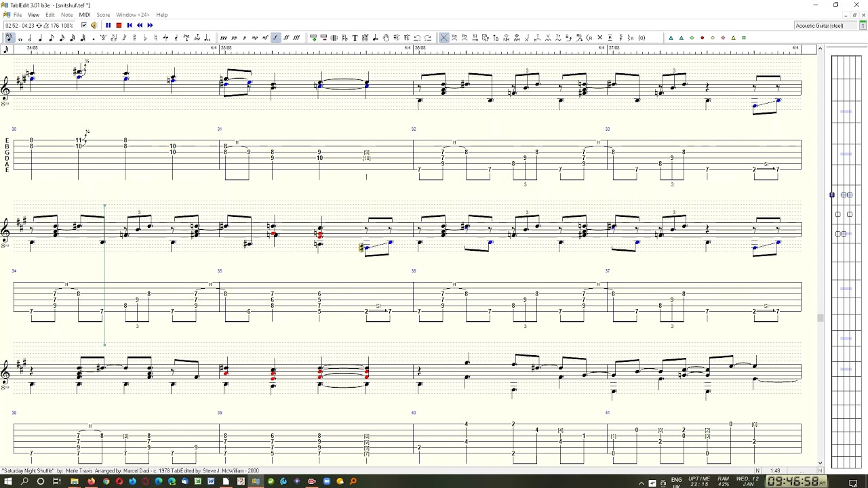Screen dimensions: 868x488
Task: Click the ghost note (0) icon
Action: tap(642, 38)
